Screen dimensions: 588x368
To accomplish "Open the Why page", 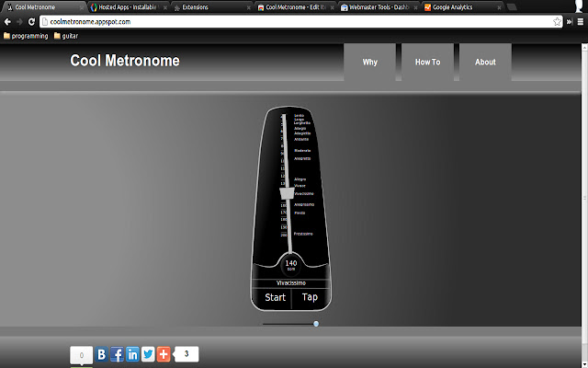I will click(369, 62).
